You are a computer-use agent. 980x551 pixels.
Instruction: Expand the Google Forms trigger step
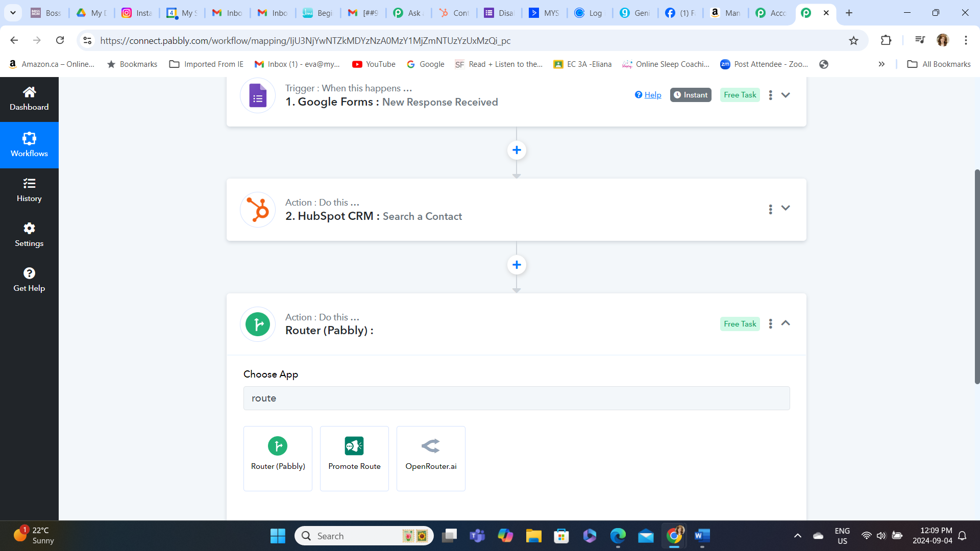pyautogui.click(x=786, y=95)
